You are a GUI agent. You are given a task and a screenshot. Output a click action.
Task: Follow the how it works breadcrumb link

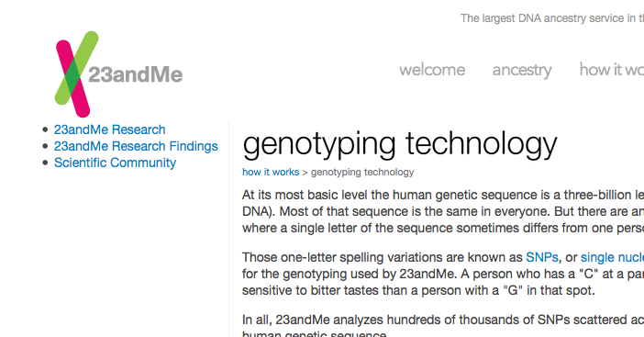click(271, 172)
